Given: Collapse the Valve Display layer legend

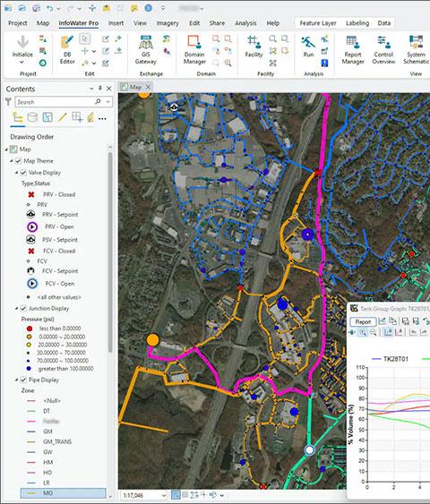Looking at the screenshot, I should point(16,173).
